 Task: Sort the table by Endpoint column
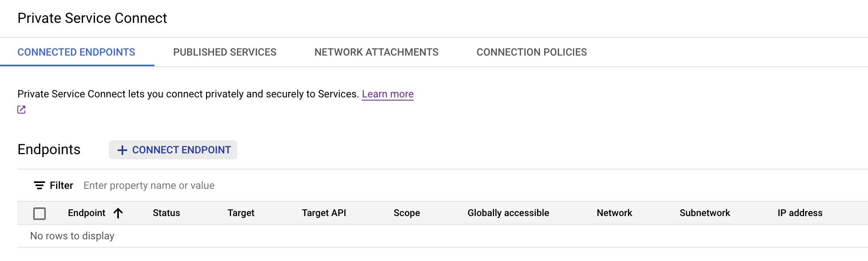coord(86,213)
